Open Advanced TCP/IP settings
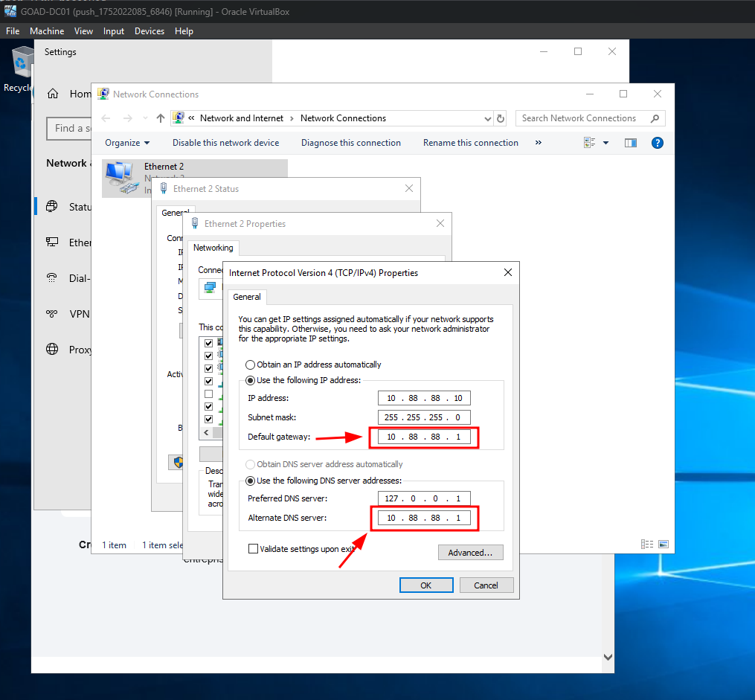This screenshot has height=700, width=755. click(470, 553)
